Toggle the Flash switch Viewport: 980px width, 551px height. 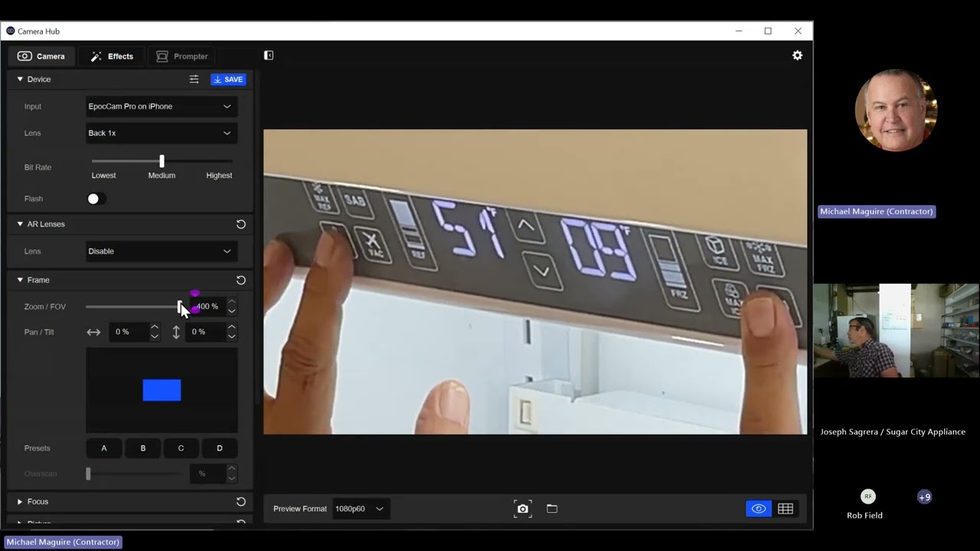pos(96,198)
